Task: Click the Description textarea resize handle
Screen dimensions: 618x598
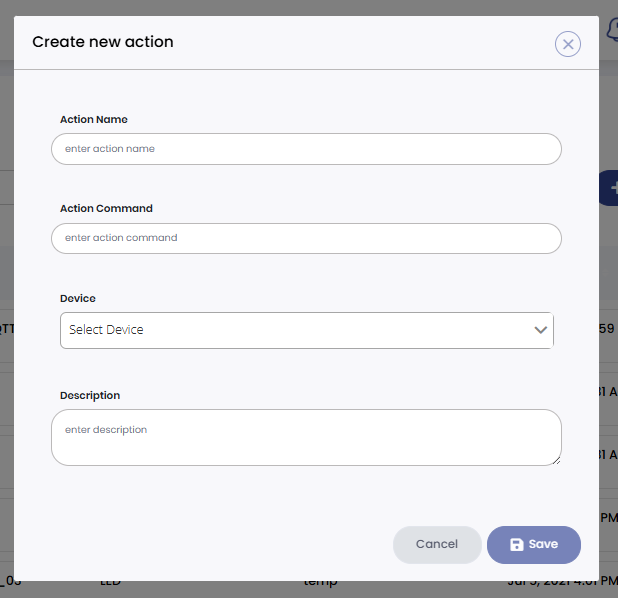Action: 556,460
